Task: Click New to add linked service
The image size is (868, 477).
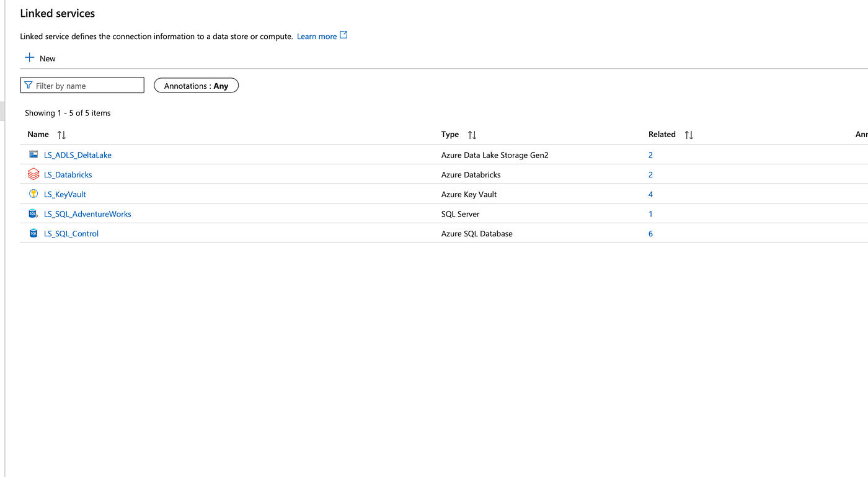Action: [x=40, y=58]
